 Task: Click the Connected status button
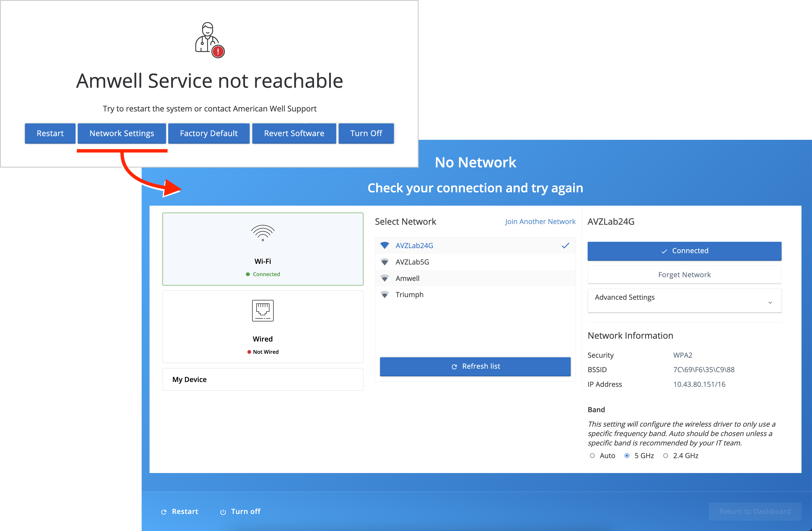click(684, 251)
